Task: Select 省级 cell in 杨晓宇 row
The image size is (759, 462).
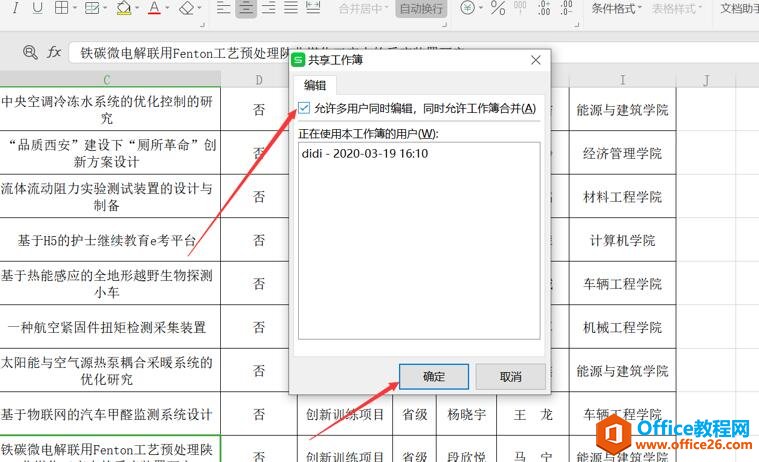Action: point(415,415)
